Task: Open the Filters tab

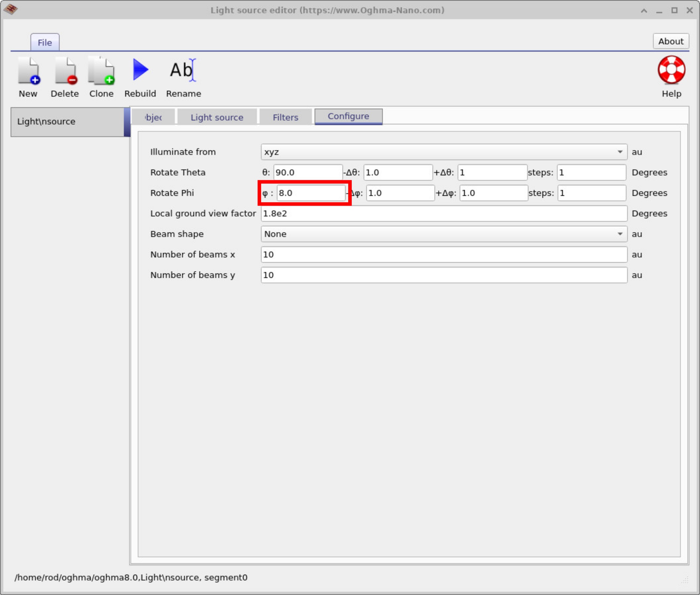Action: tap(285, 117)
